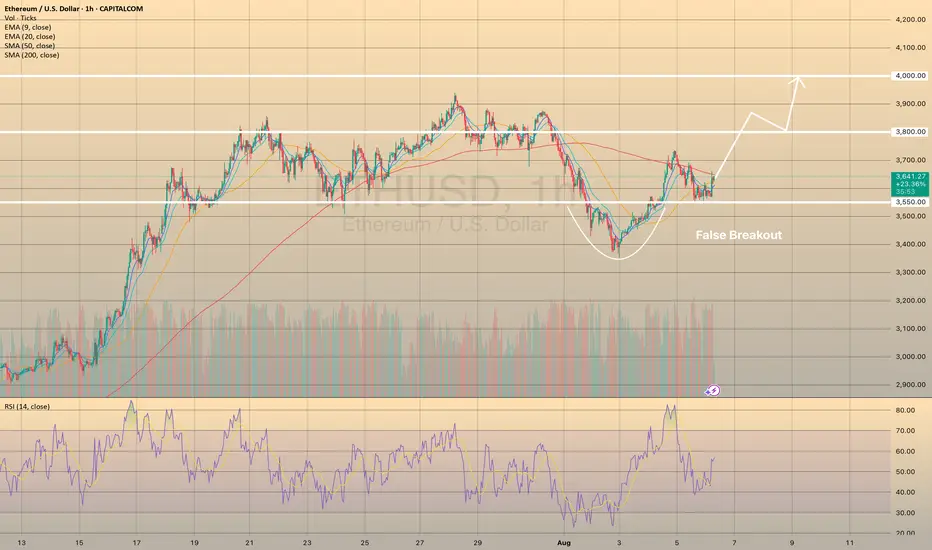The width and height of the screenshot is (932, 550).
Task: Click the 9 date label on time axis
Action: click(x=792, y=543)
